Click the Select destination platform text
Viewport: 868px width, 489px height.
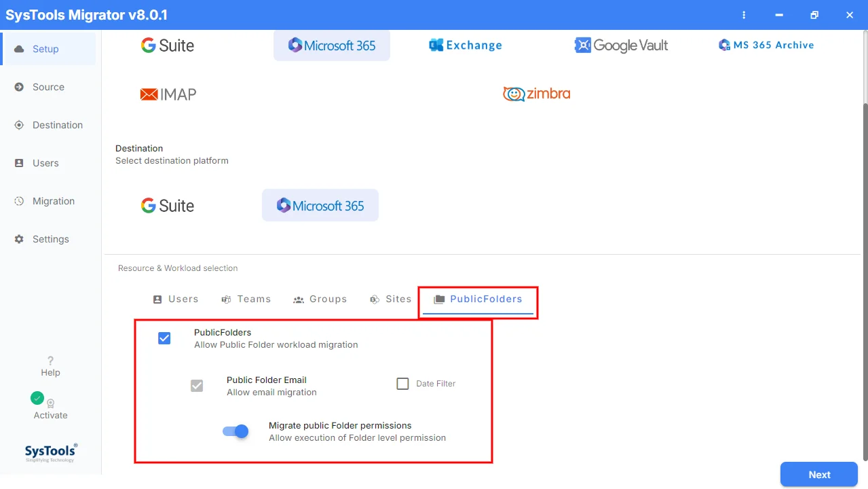click(172, 161)
